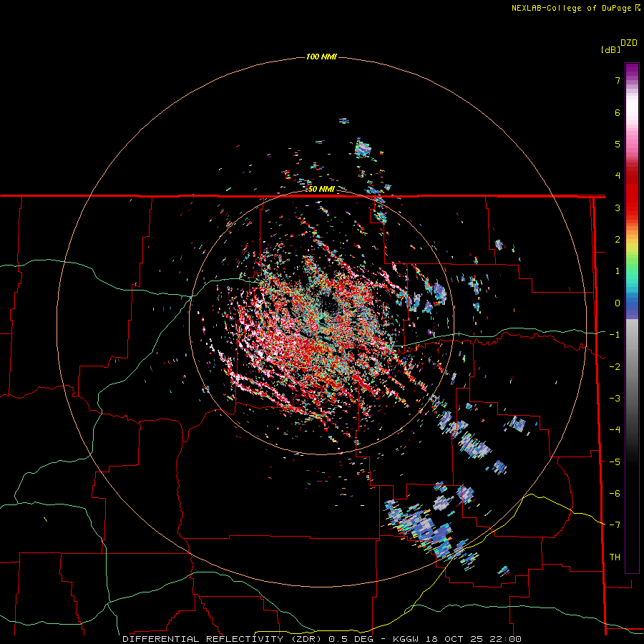Viewport: 644px width, 644px height.
Task: Click the red 3 dB band of color bar
Action: point(632,208)
